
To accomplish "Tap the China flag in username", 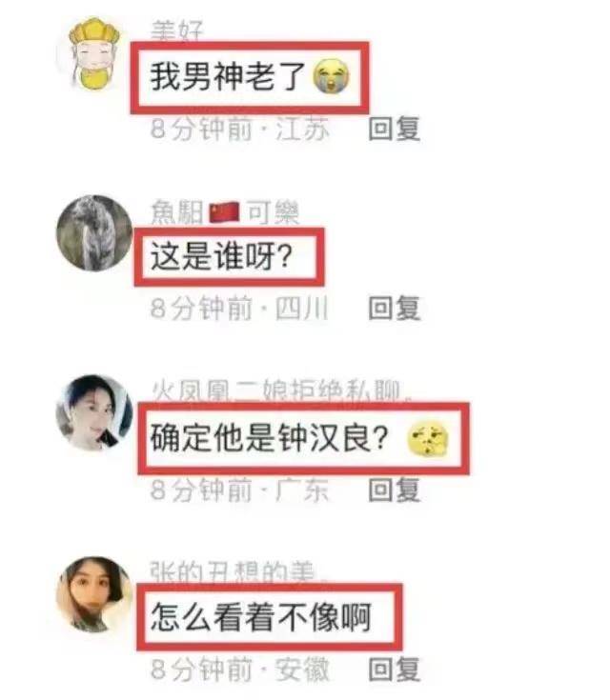I will [x=225, y=212].
